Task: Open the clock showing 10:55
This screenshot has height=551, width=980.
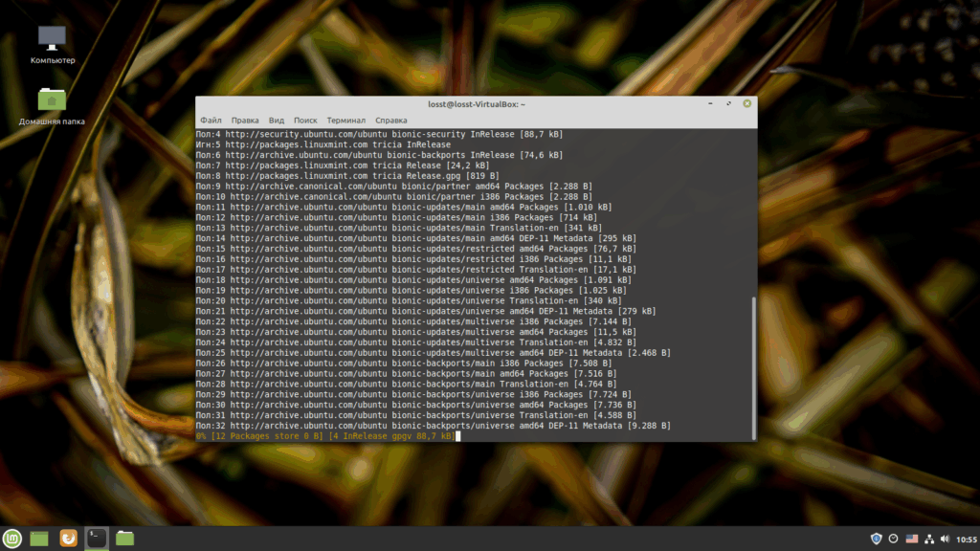Action: pos(967,540)
